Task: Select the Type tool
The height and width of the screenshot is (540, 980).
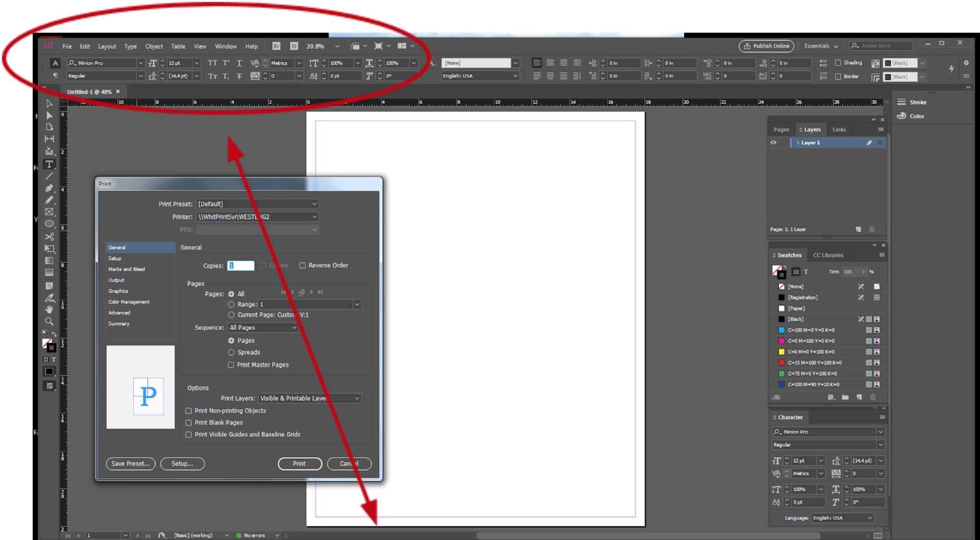Action: coord(49,164)
